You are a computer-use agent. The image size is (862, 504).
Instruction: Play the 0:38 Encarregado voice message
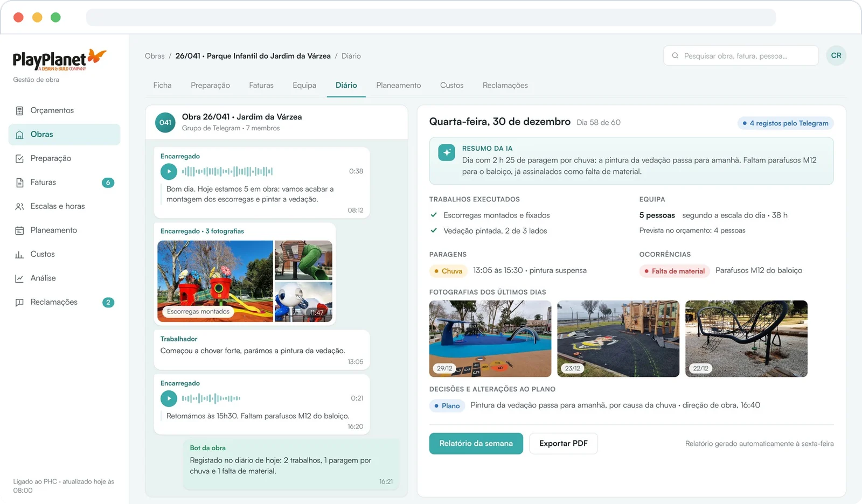coord(169,172)
